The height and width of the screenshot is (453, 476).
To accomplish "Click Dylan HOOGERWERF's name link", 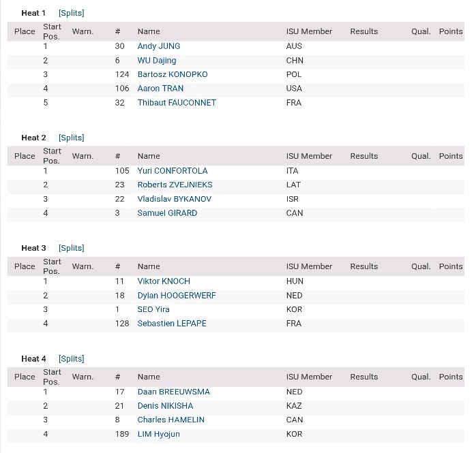I will pos(177,296).
